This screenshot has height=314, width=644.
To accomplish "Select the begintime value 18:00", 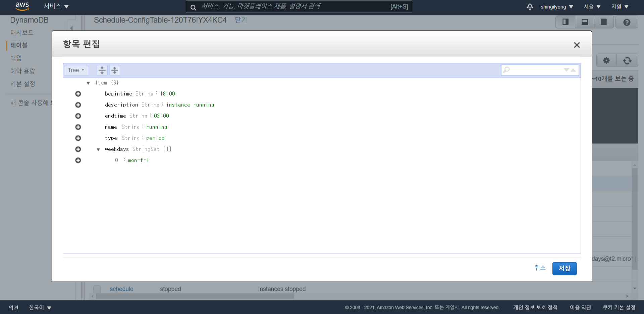I will pyautogui.click(x=167, y=94).
